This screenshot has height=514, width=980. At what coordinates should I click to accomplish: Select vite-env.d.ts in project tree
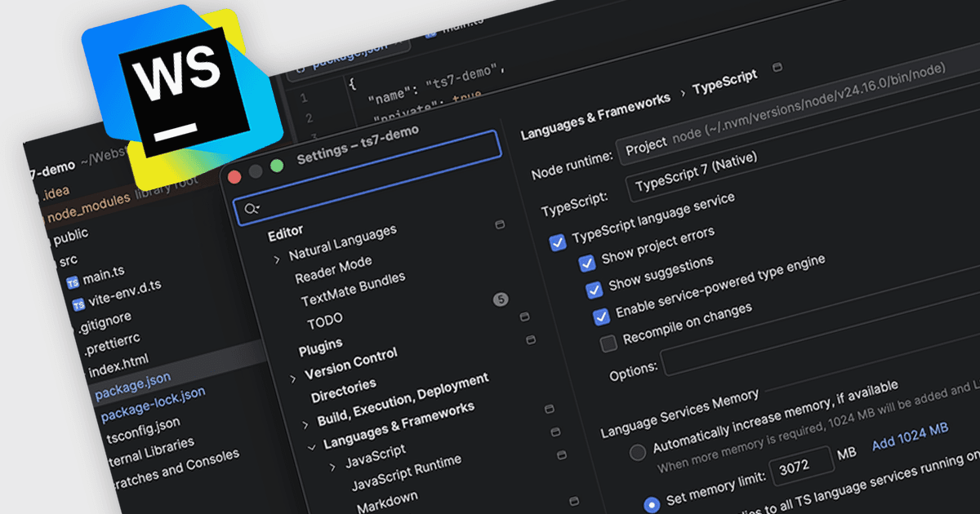pyautogui.click(x=125, y=294)
